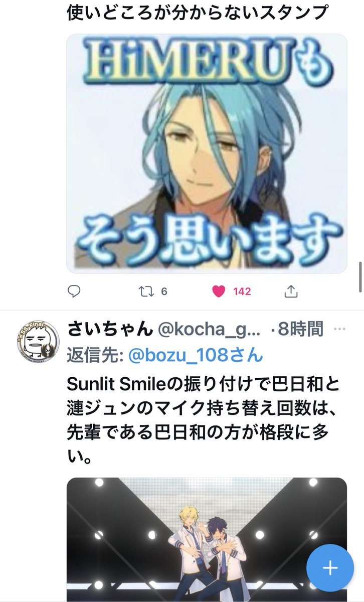Image resolution: width=364 pixels, height=602 pixels.
Task: Tap the @kocha_g... username handle
Action: coord(209,330)
